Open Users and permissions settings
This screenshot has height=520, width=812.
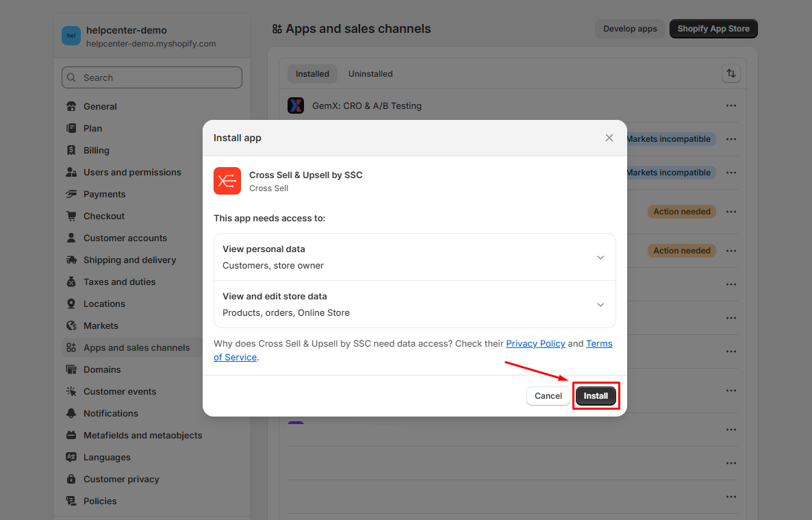tap(132, 172)
